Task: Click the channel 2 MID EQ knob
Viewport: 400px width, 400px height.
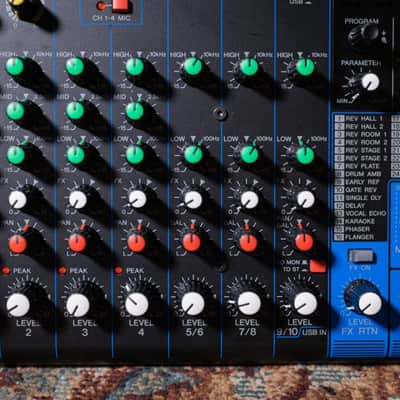Action: [x=15, y=111]
